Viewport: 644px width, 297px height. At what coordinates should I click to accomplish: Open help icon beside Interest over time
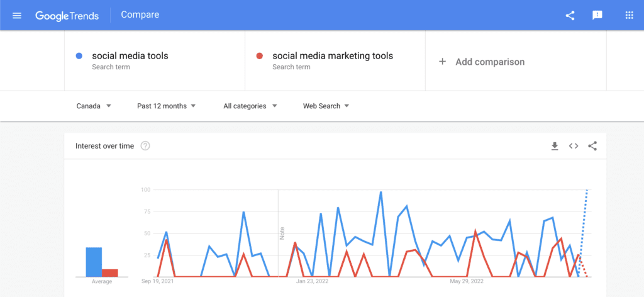(x=145, y=146)
